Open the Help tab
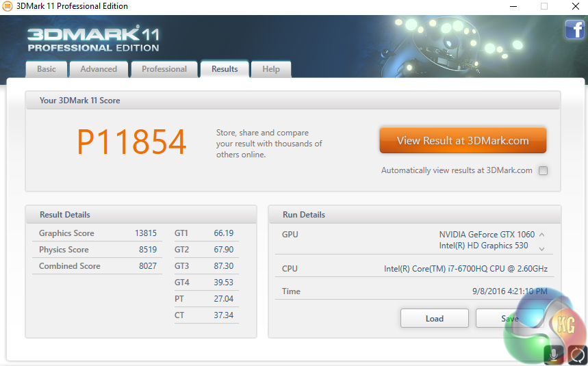Viewport: 588px width, 366px height. [271, 69]
